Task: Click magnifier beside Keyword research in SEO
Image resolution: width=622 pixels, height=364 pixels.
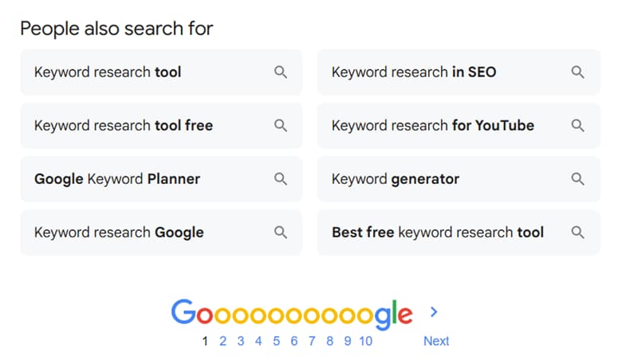Action: [578, 72]
